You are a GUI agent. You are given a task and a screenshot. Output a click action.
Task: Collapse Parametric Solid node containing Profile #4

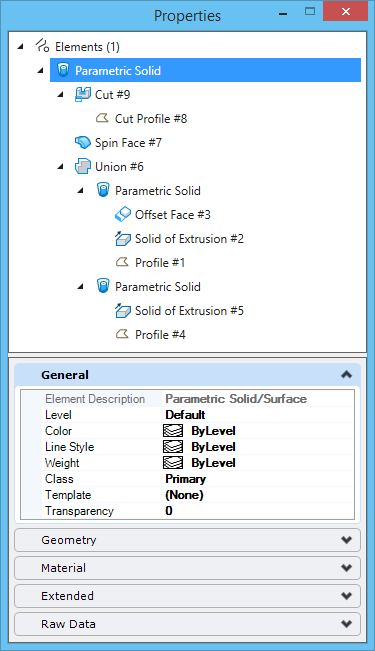coord(81,286)
